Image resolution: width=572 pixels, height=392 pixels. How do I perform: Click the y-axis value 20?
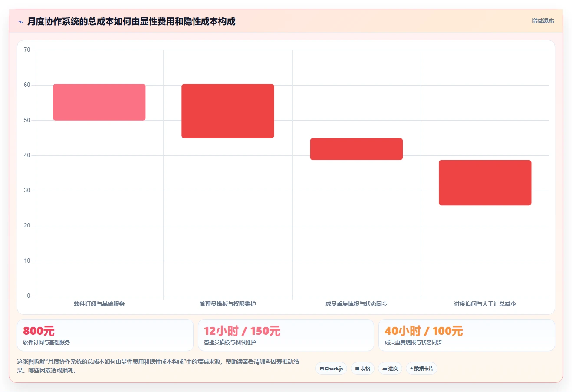[x=27, y=226]
